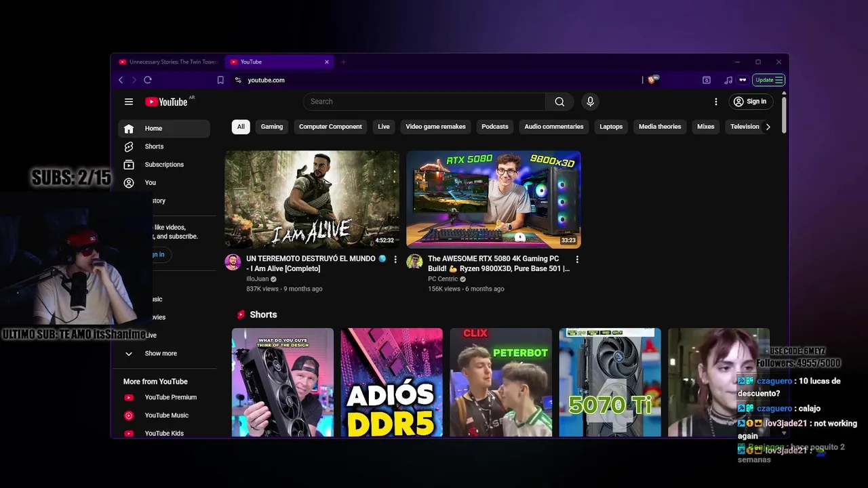Screen dimensions: 868x488
Task: Select the Live filter chip
Action: [x=384, y=127]
